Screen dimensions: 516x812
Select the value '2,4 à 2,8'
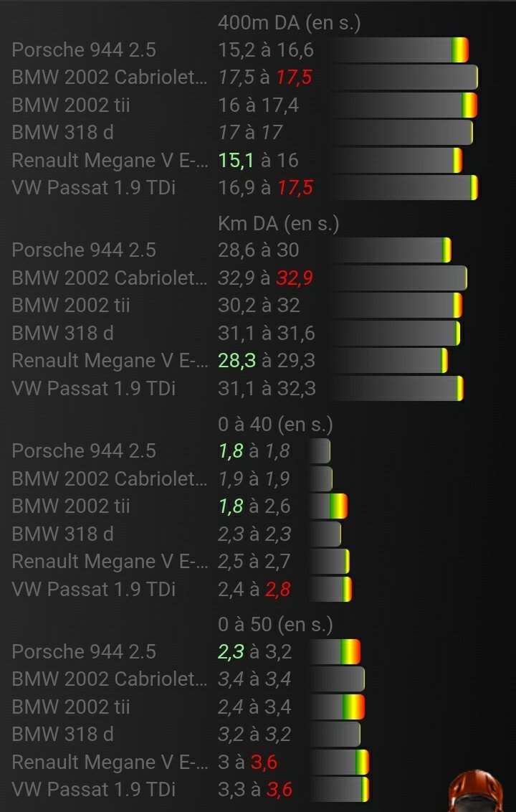click(254, 590)
